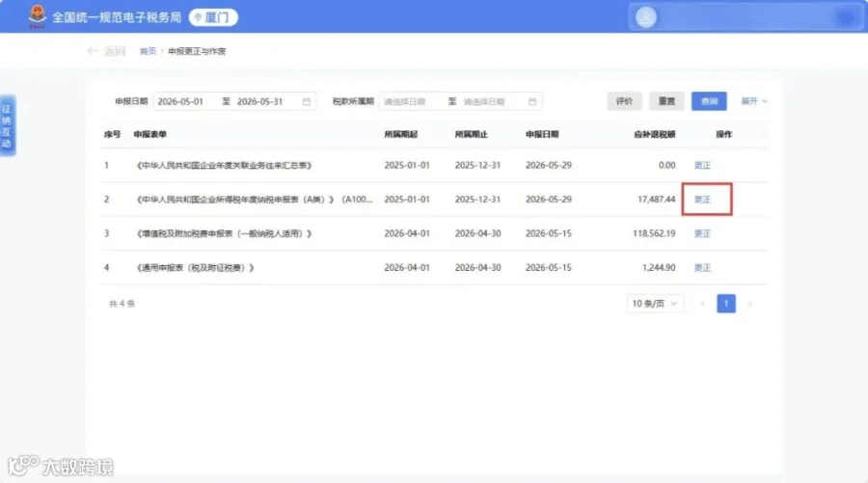This screenshot has width=868, height=483.
Task: Open the 征纳互动 side tab
Action: pos(7,125)
